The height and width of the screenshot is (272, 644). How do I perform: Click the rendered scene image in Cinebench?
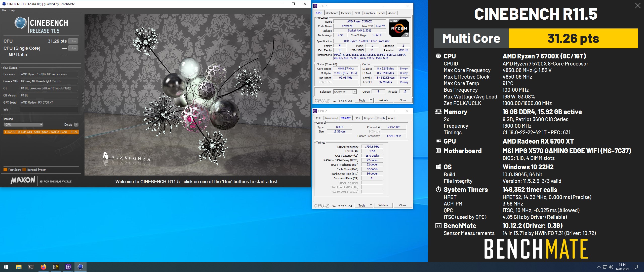coord(197,95)
